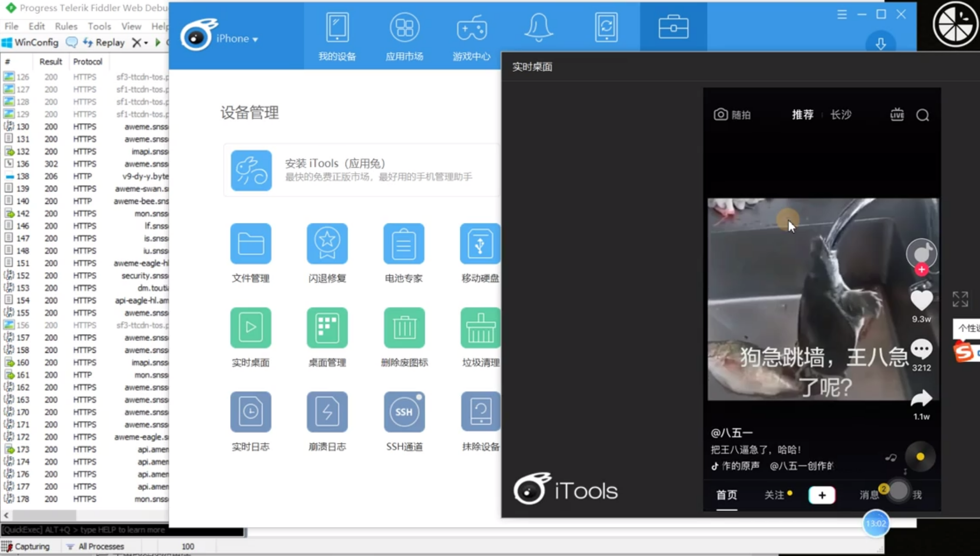The height and width of the screenshot is (556, 980).
Task: Select Fiddler session row 138
Action: (85, 176)
